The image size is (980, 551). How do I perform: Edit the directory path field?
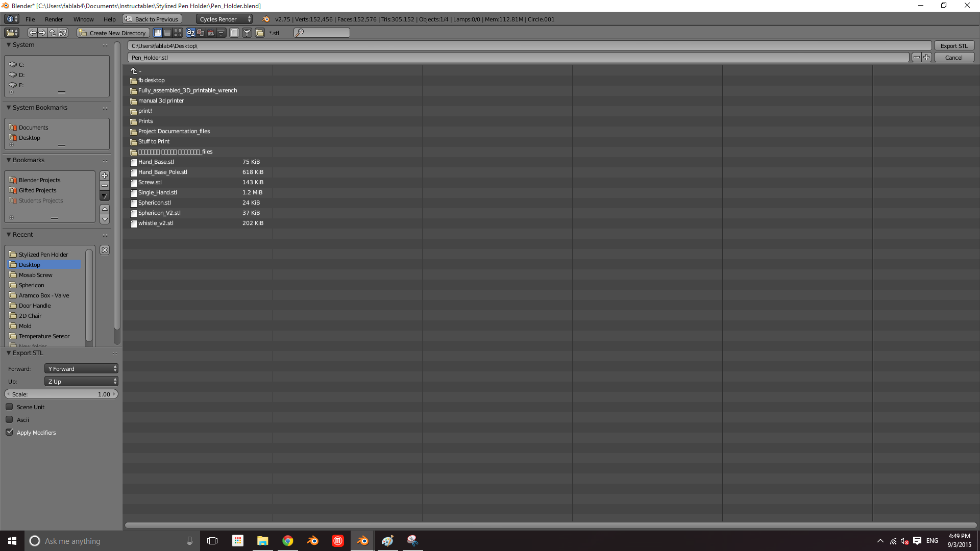(529, 45)
